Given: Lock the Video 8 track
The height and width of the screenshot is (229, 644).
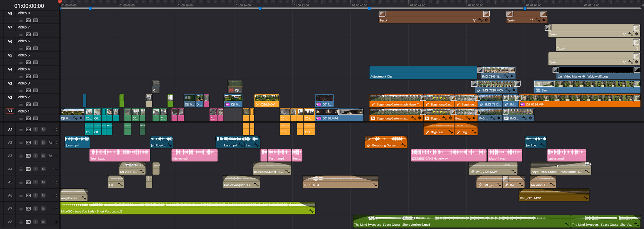Looking at the screenshot, I should [21, 20].
